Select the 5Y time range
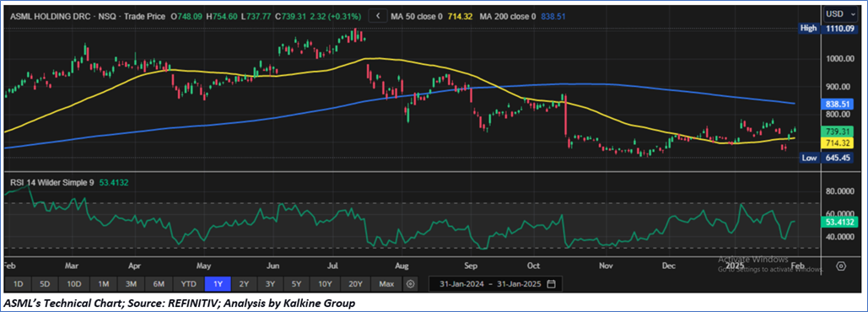868x312 pixels. click(297, 284)
